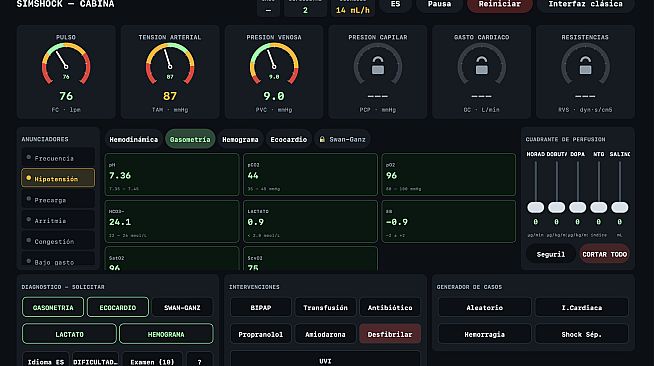Image resolution: width=654 pixels, height=366 pixels.
Task: Open the Ecocardio tab
Action: [x=289, y=139]
